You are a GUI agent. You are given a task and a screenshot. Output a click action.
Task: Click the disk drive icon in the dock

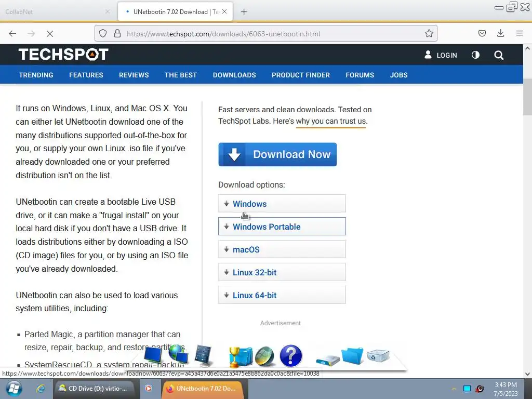[x=328, y=360]
